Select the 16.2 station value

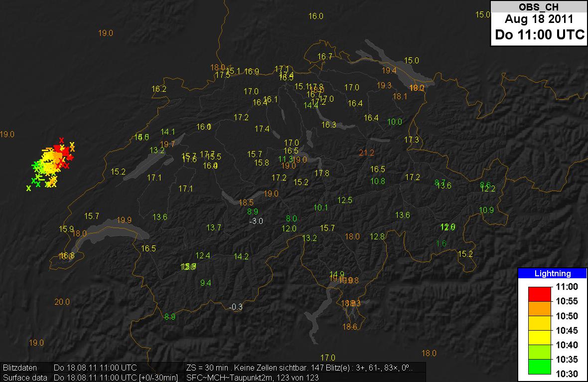pyautogui.click(x=158, y=89)
